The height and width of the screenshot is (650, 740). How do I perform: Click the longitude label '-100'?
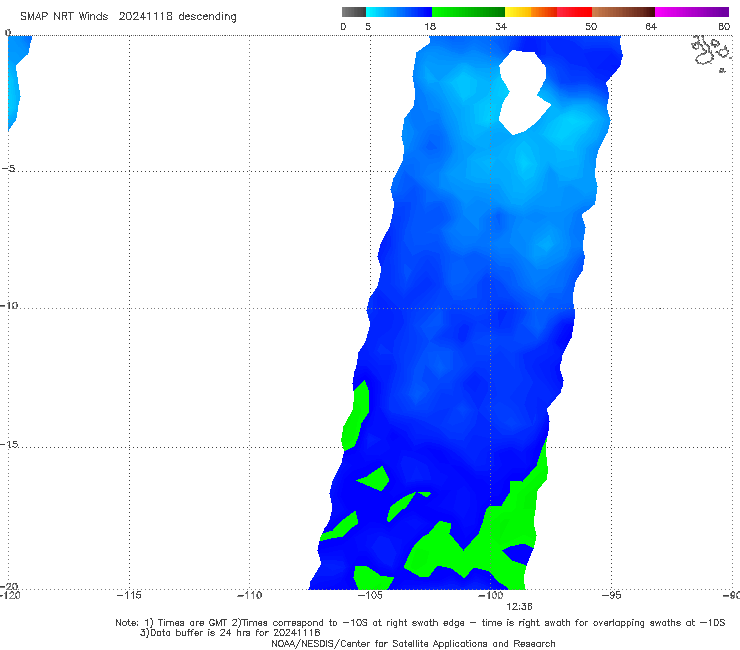click(490, 595)
